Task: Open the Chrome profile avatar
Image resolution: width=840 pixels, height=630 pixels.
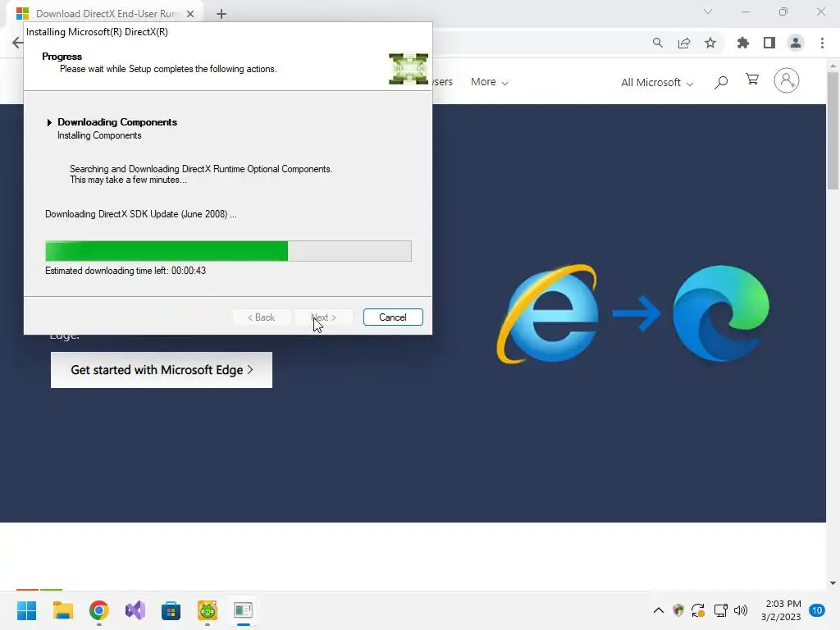Action: click(x=796, y=43)
